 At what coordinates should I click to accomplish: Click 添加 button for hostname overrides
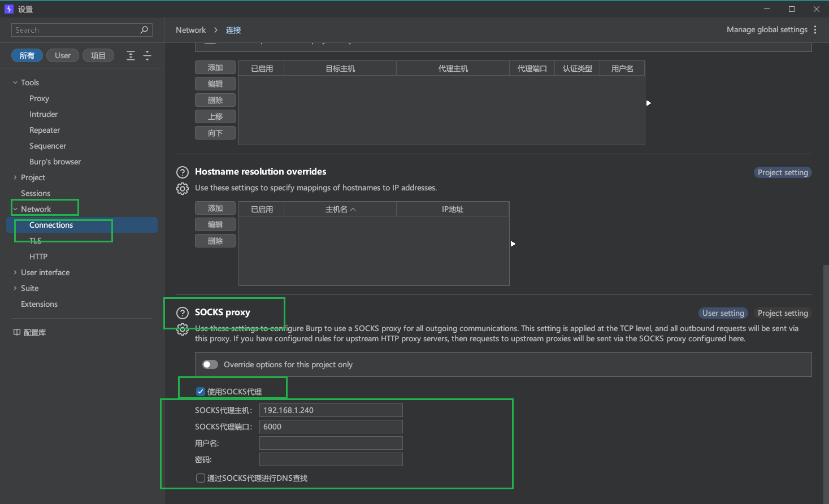(x=215, y=208)
